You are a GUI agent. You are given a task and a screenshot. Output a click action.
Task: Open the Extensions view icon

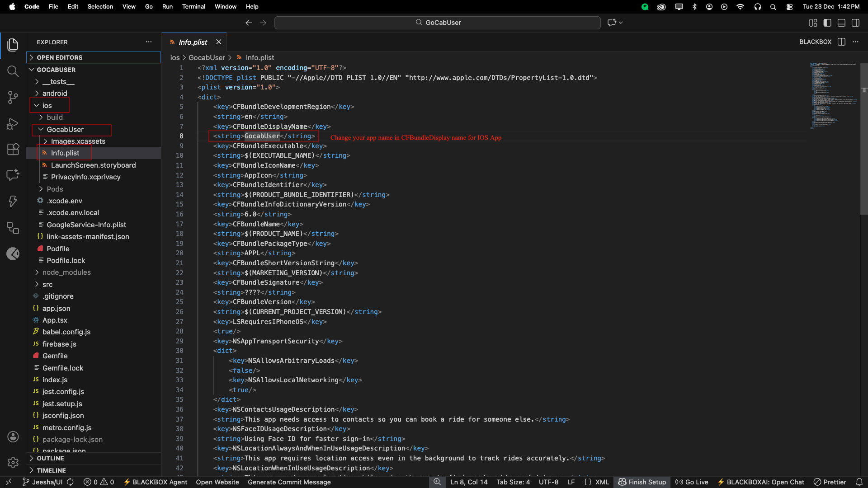pos(13,149)
